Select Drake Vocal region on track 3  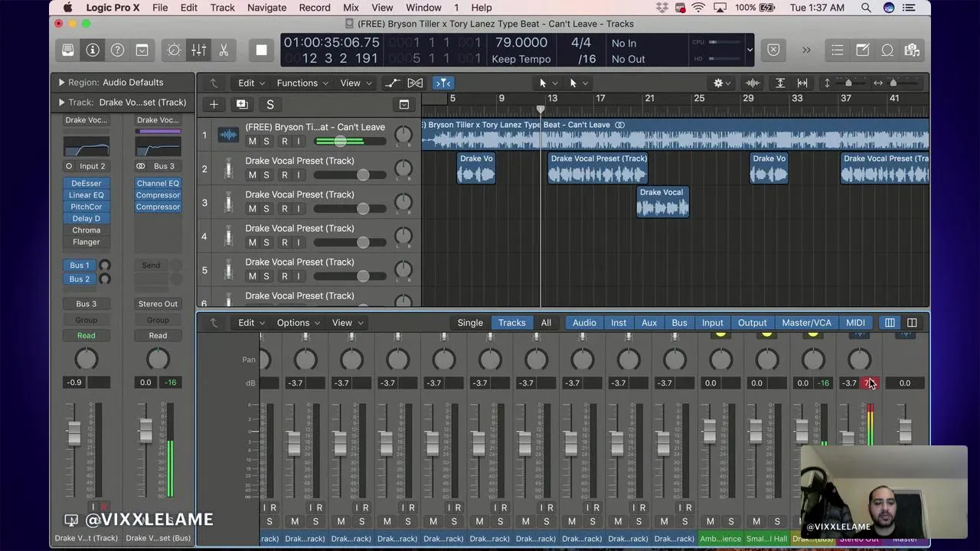point(662,202)
